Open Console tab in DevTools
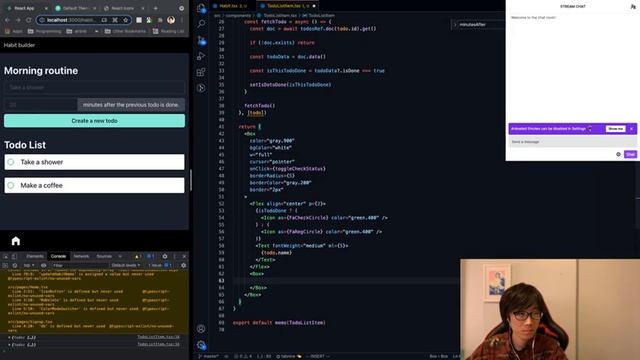The image size is (640, 360). coord(58,256)
